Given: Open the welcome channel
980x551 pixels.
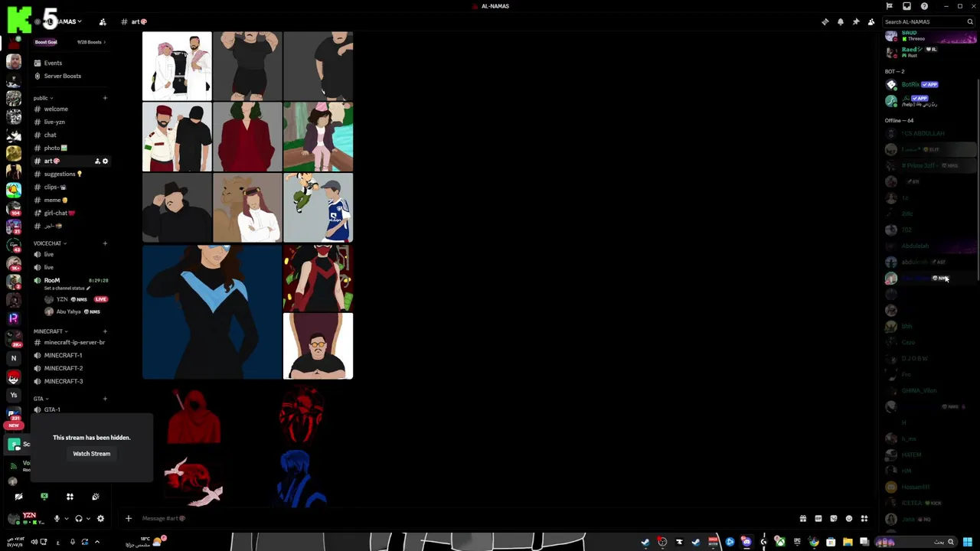Looking at the screenshot, I should (x=70, y=109).
